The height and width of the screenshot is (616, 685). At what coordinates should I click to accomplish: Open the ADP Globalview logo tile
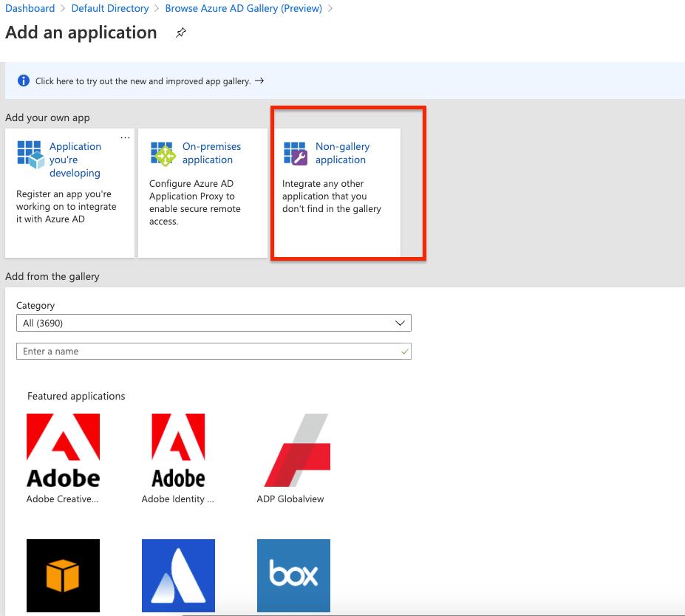(297, 450)
